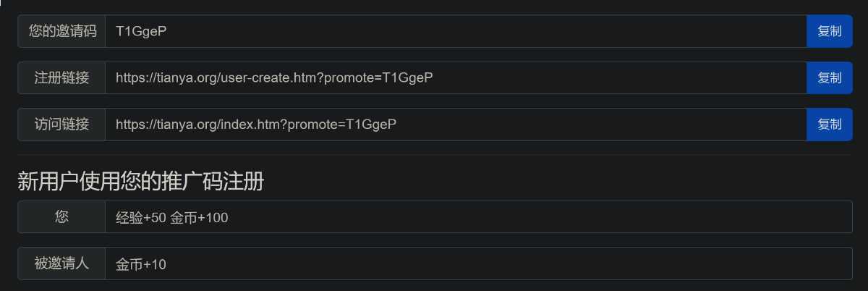This screenshot has height=291, width=868.
Task: Click the 您 reward label
Action: pyautogui.click(x=61, y=217)
